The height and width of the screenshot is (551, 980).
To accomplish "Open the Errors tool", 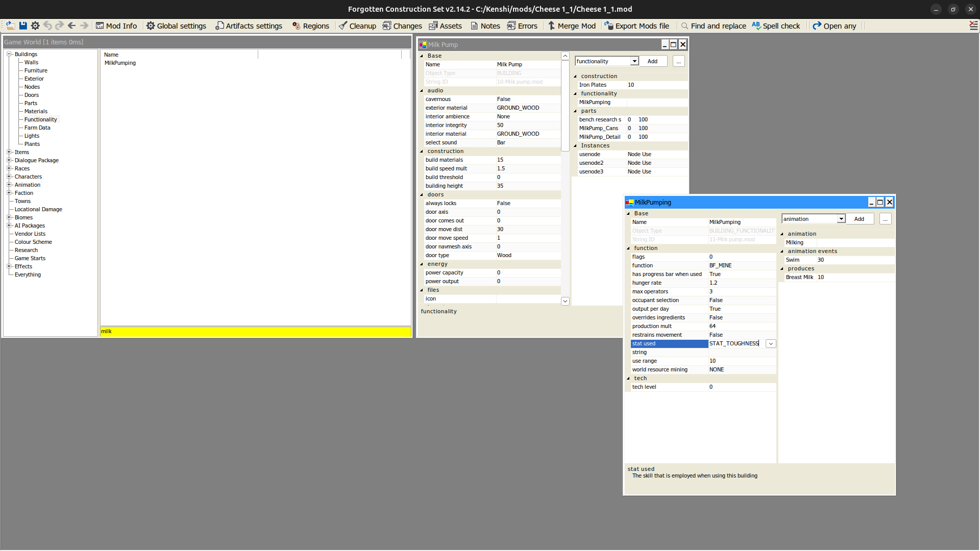I will tap(522, 26).
